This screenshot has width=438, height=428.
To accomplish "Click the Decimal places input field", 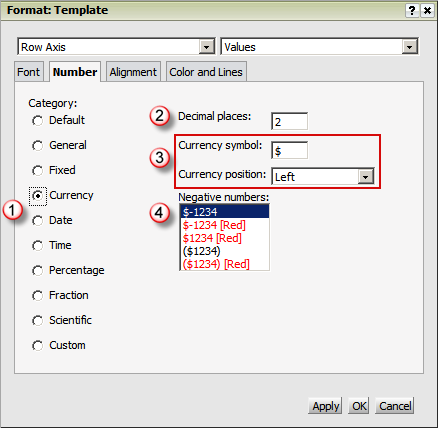I will (x=289, y=121).
